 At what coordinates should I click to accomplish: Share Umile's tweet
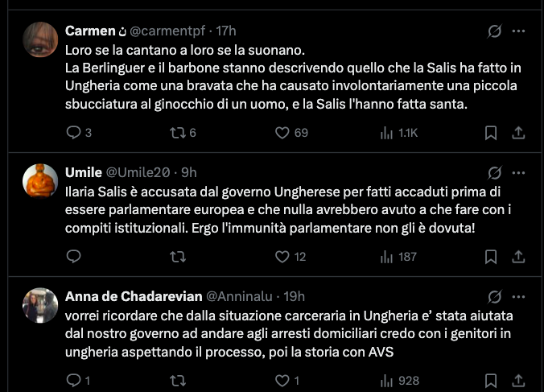pos(518,257)
